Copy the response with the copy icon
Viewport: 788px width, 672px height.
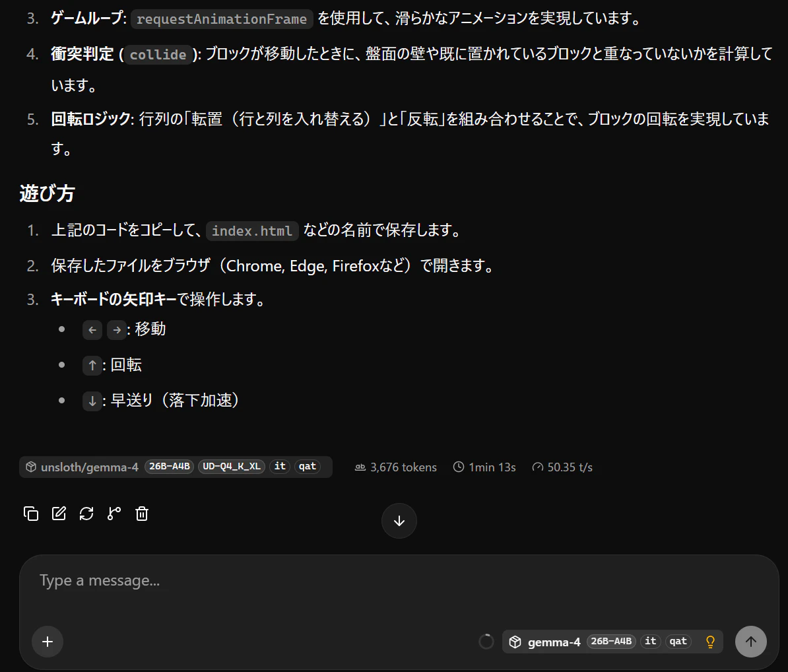[x=31, y=514]
